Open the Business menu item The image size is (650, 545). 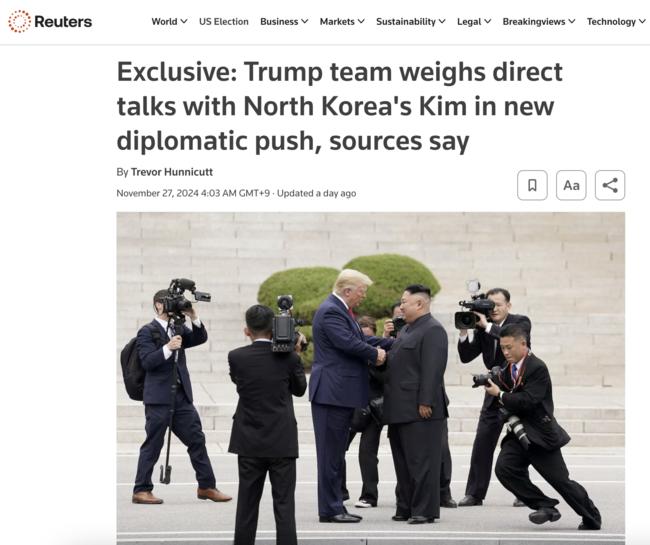(279, 22)
